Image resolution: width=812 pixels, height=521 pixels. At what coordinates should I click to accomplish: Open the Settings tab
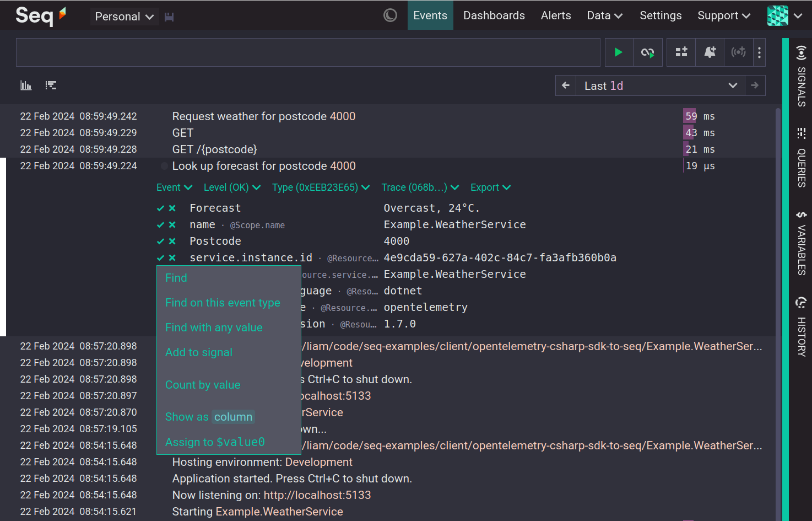click(661, 15)
